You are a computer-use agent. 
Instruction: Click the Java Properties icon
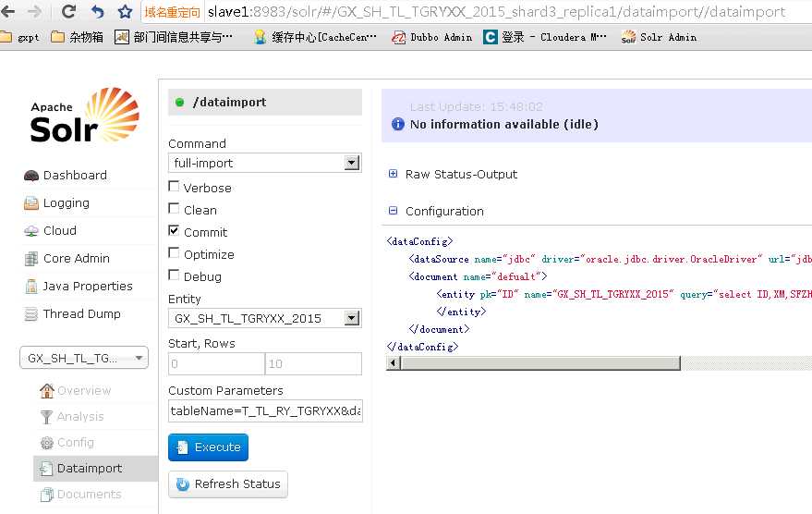point(31,287)
